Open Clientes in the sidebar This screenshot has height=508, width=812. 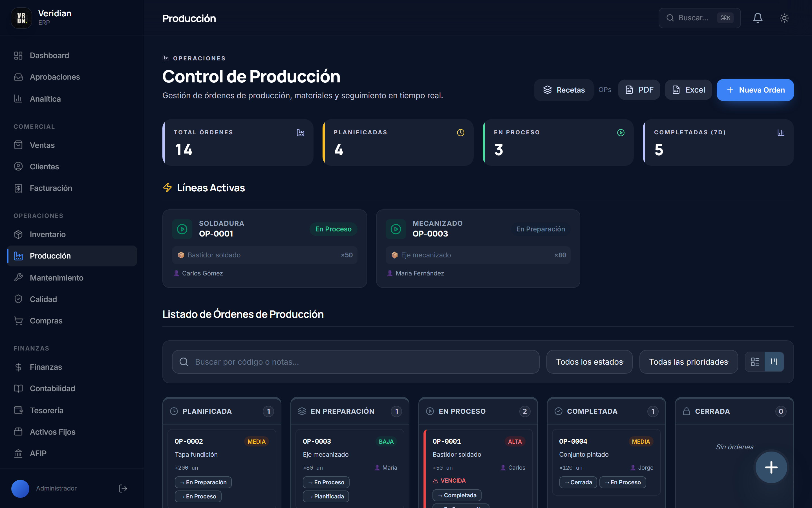(72, 167)
